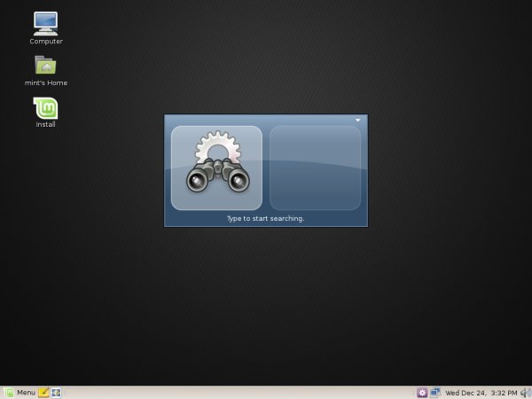Click the "Install" label under the Mint logo
The image size is (532, 399).
46,124
